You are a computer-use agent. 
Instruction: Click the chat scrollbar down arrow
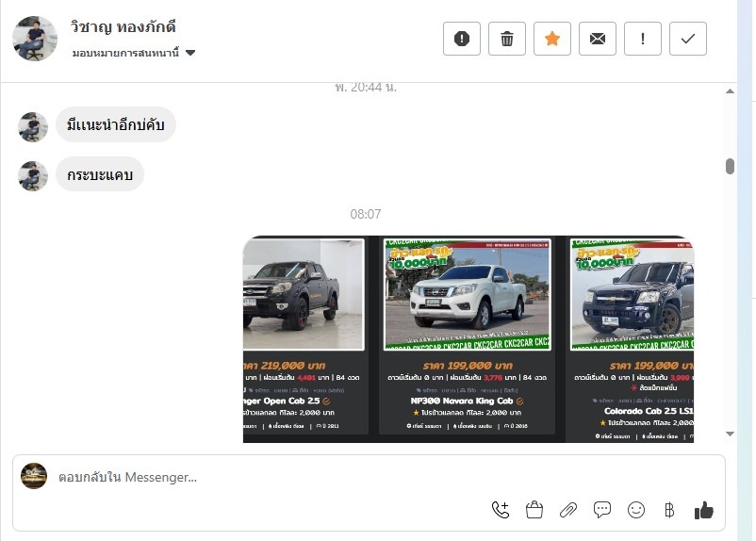click(730, 434)
